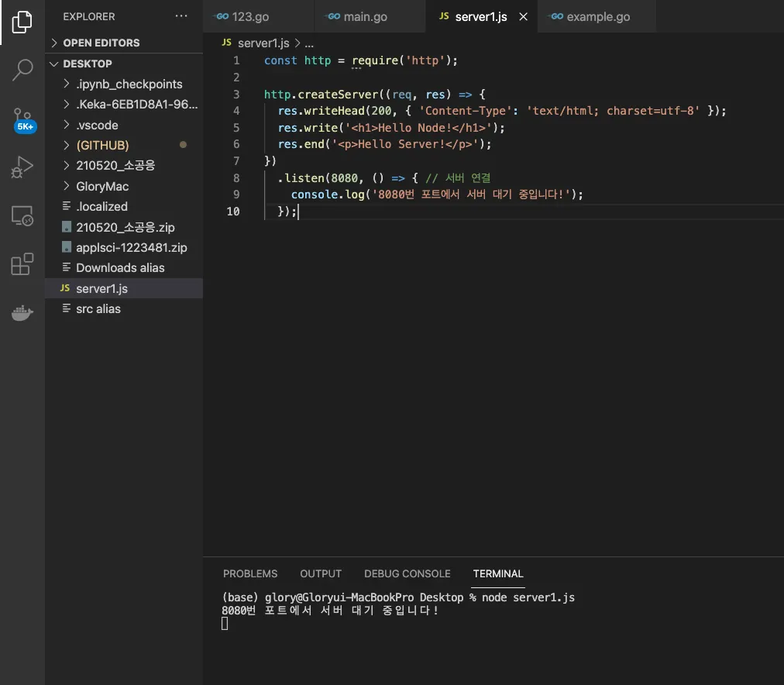784x685 pixels.
Task: Collapse the DESKTOP folder section
Action: [87, 64]
